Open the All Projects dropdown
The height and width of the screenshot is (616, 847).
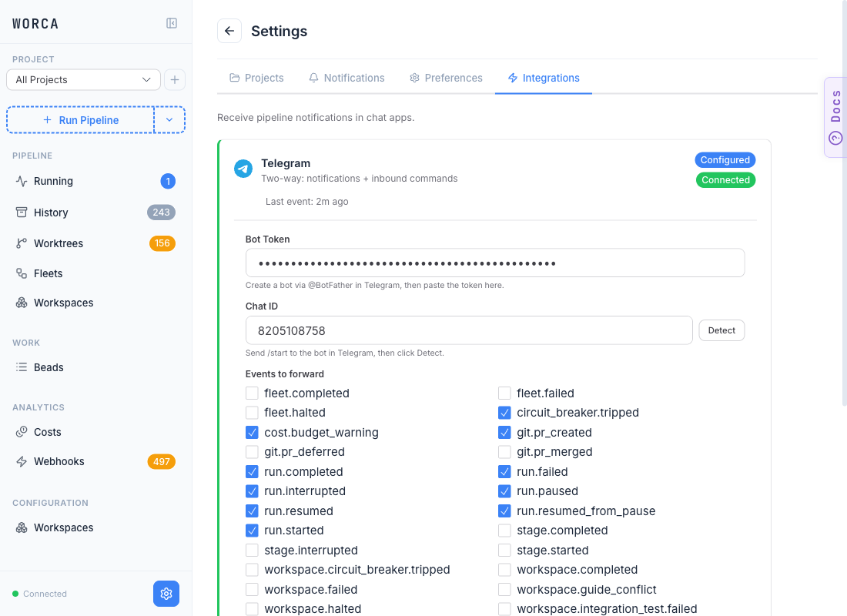click(x=83, y=80)
